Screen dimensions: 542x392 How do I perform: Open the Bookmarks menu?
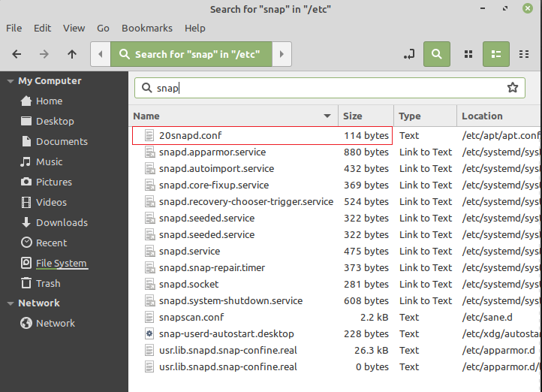point(147,28)
